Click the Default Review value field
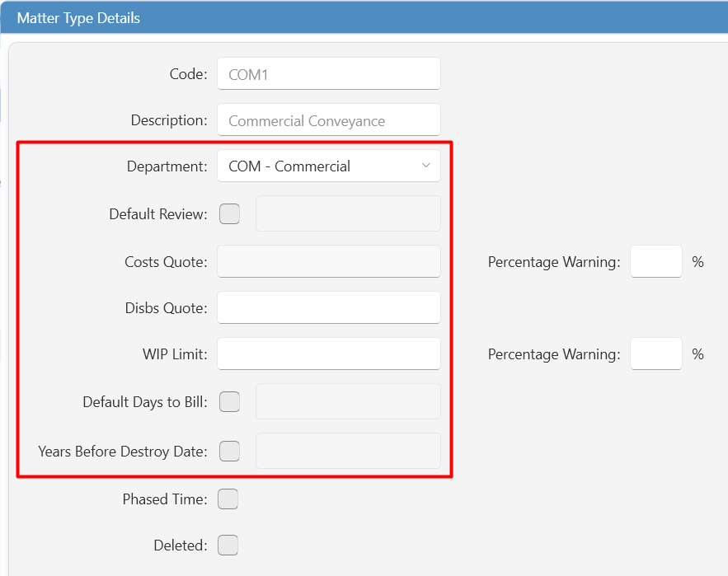The width and height of the screenshot is (728, 576). click(348, 213)
